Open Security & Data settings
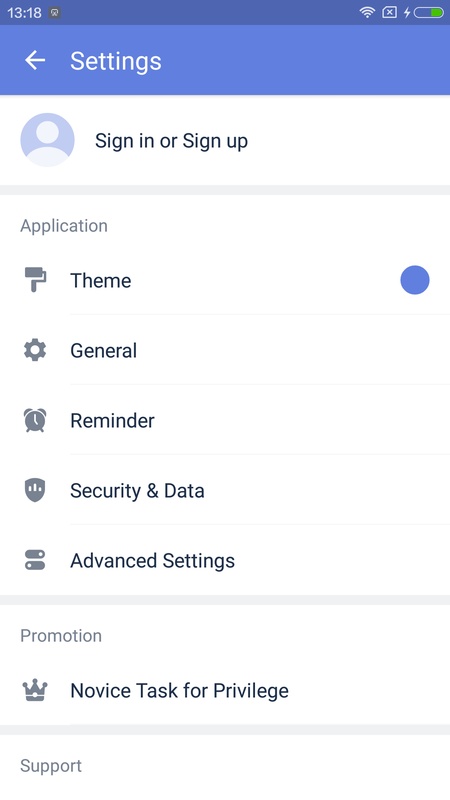This screenshot has height=800, width=450. coord(225,490)
